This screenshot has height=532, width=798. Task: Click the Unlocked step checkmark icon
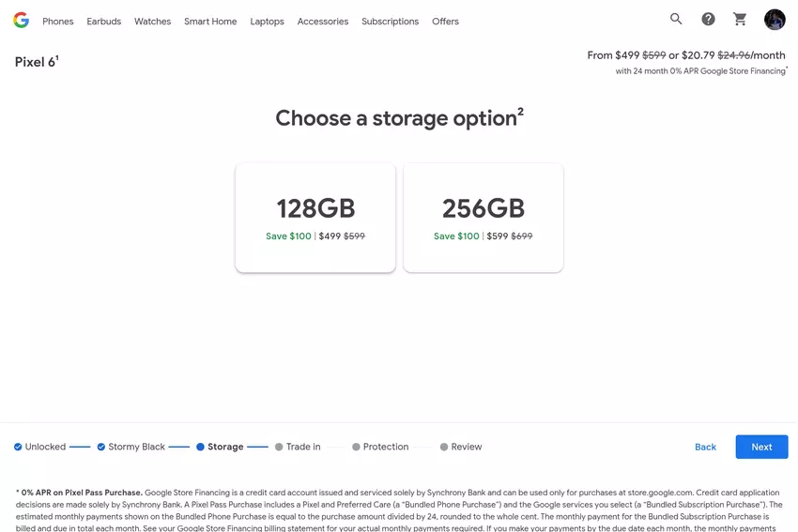[x=18, y=447]
